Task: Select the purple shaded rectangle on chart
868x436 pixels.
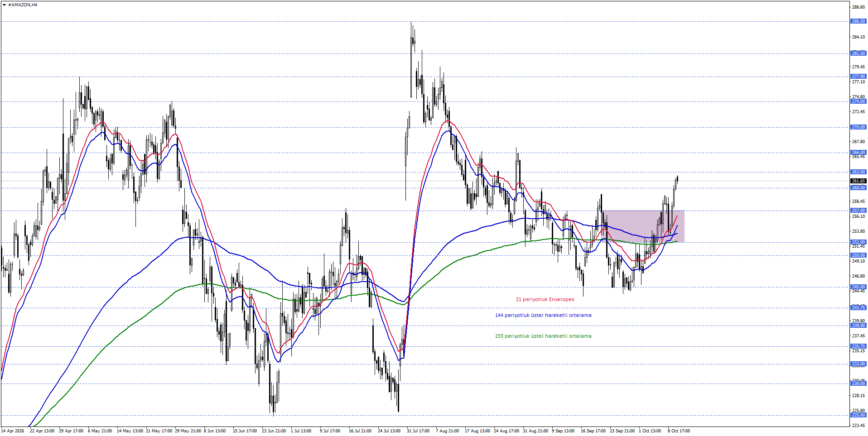Action: pos(644,226)
